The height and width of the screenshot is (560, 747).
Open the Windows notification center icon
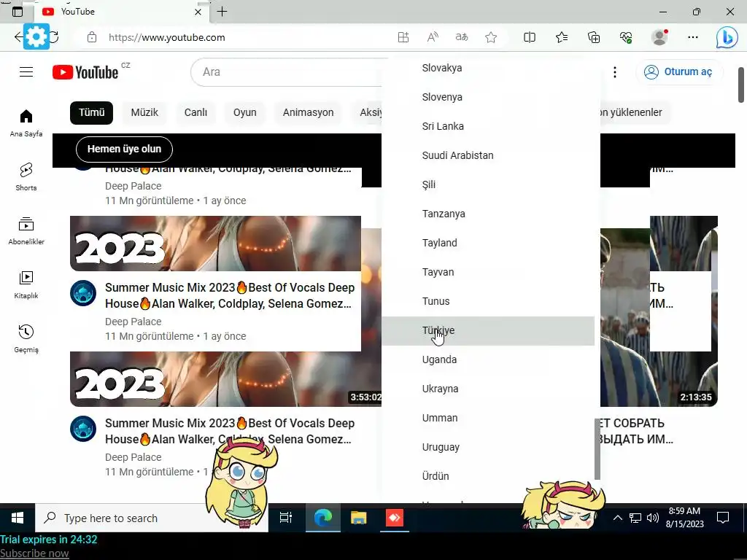[723, 518]
